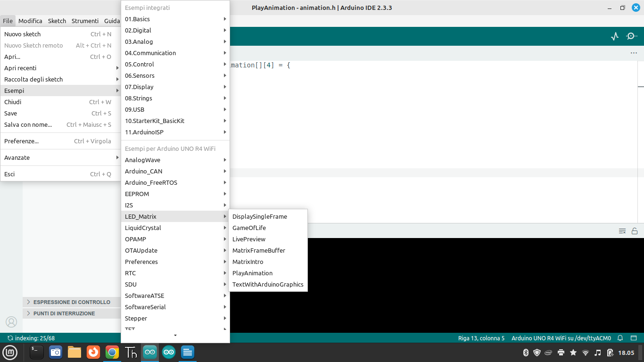The image size is (644, 362).
Task: Clear the output panel icon
Action: (622, 231)
